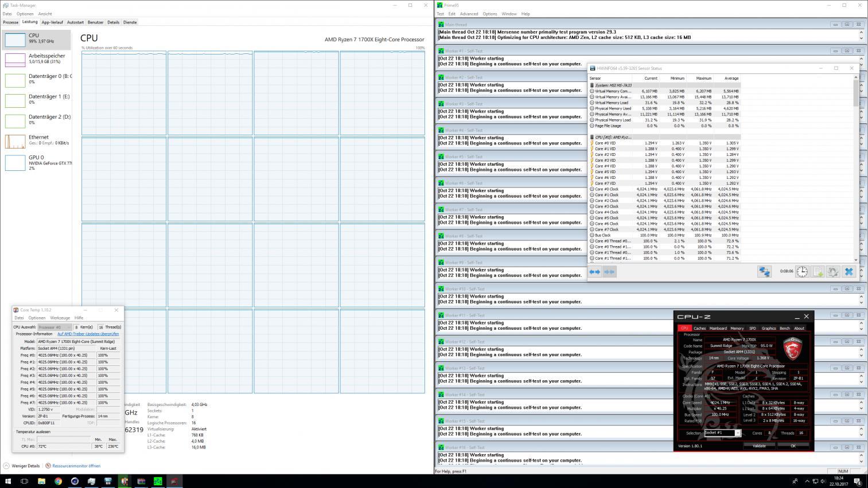Click the Auf AMD-Treiber-Updates überprüfen link
Screen dimensions: 868x488
click(88, 334)
